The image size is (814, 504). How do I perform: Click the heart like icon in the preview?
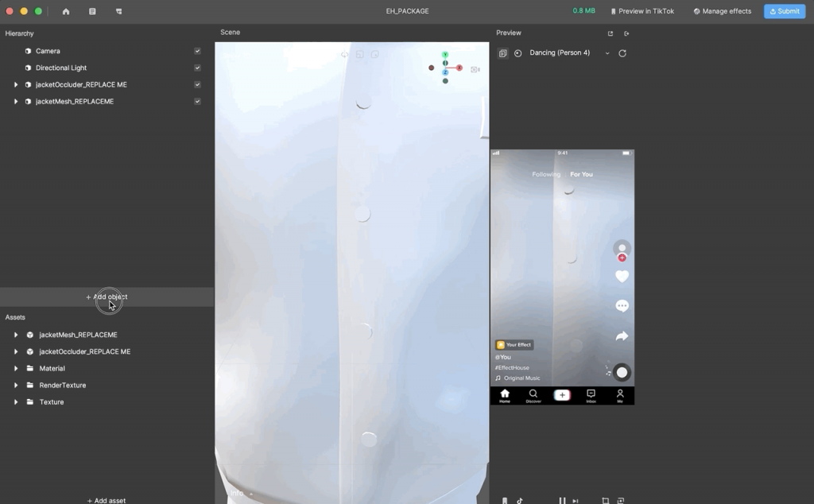[622, 276]
